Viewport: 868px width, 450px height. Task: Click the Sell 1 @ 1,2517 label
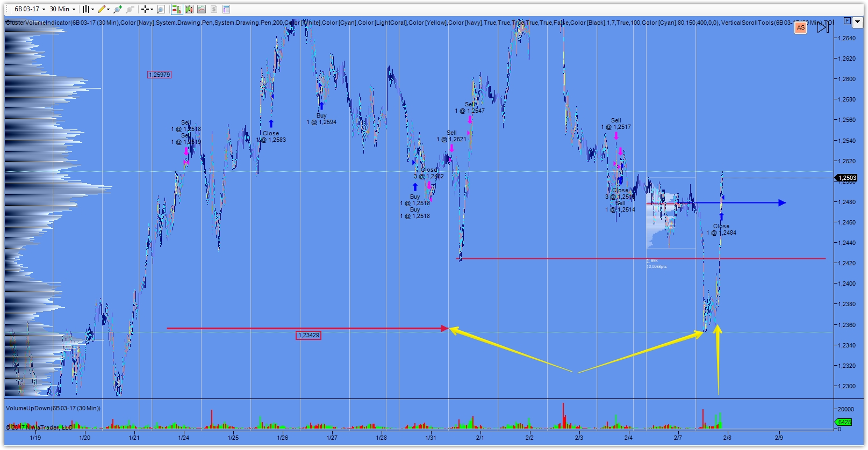(616, 124)
